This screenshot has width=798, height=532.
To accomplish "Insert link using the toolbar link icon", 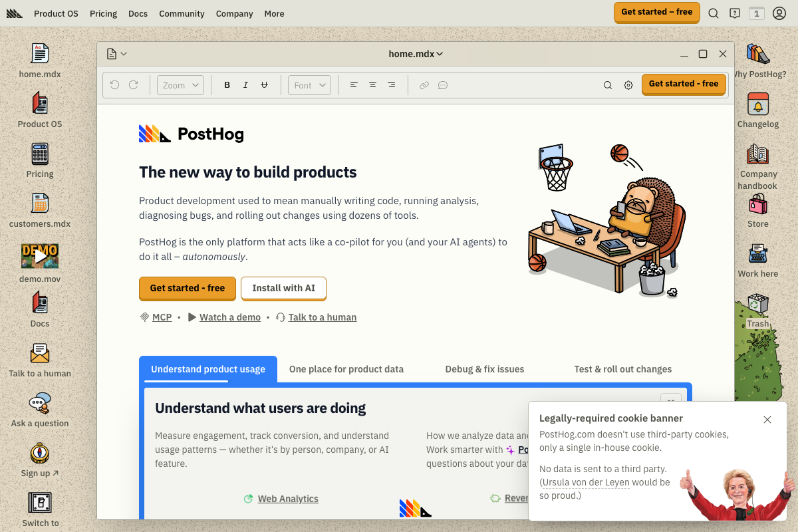I will pos(424,85).
